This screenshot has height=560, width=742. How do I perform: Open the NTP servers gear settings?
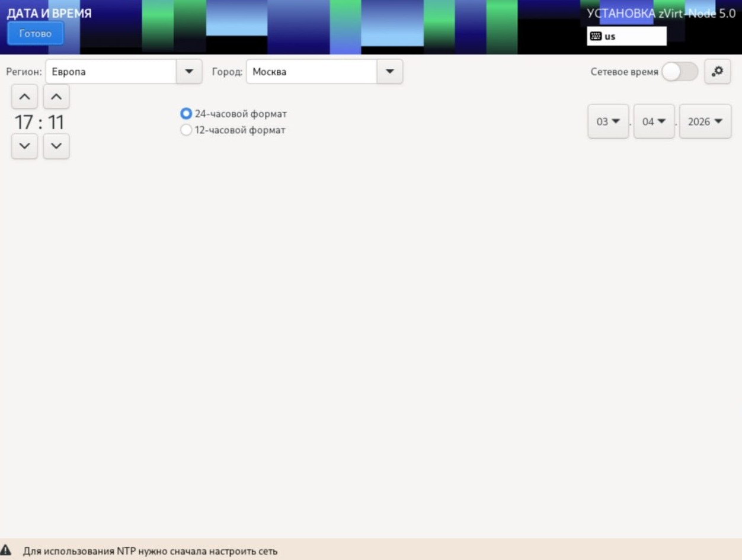[717, 71]
